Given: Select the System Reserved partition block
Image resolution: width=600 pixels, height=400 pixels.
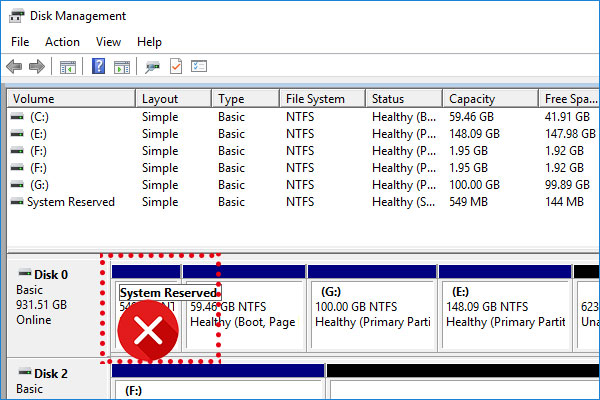Looking at the screenshot, I should 147,308.
